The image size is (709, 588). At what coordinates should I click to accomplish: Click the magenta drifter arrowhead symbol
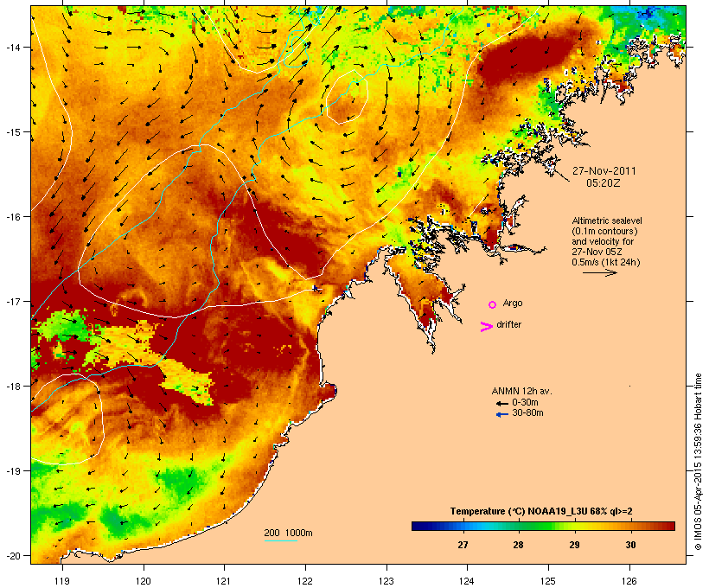486,327
